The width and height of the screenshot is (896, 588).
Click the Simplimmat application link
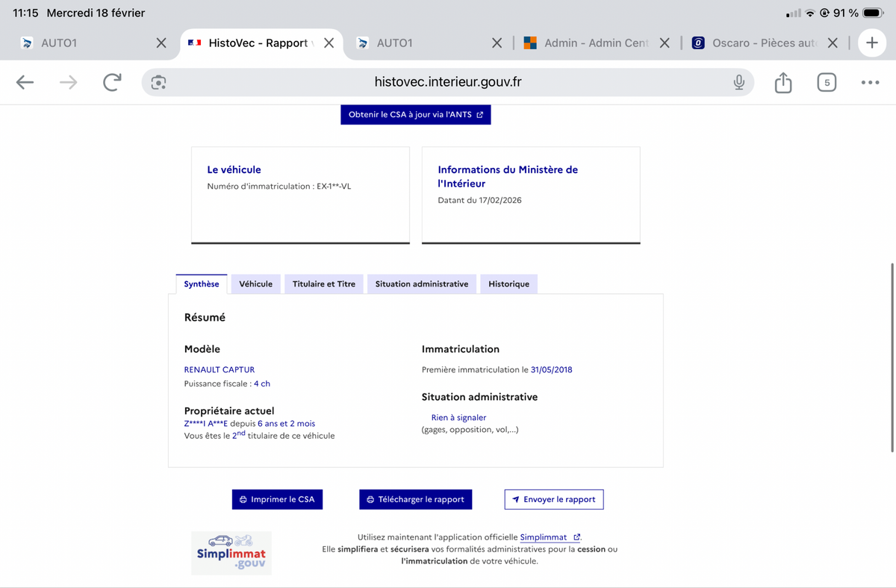coord(545,537)
